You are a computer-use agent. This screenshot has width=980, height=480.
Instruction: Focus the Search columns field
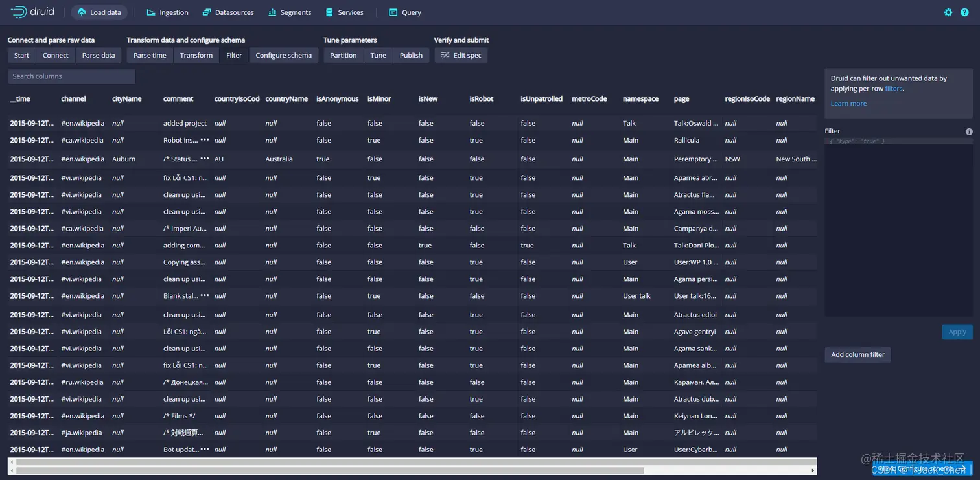point(71,76)
